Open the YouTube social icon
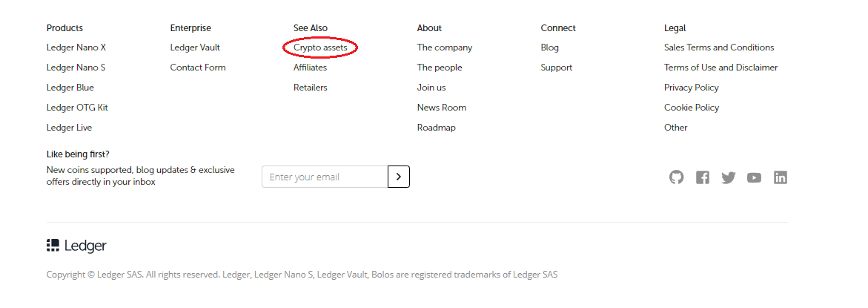The width and height of the screenshot is (868, 308). point(754,177)
